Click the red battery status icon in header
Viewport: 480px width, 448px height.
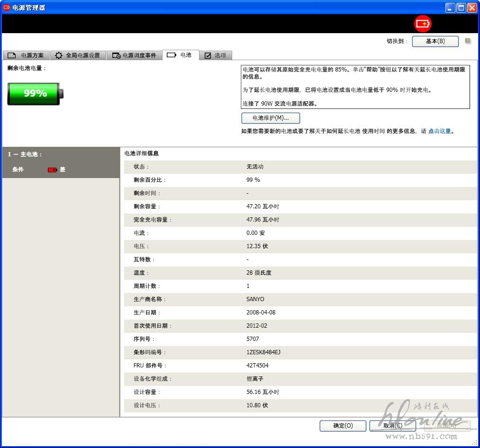coord(423,24)
